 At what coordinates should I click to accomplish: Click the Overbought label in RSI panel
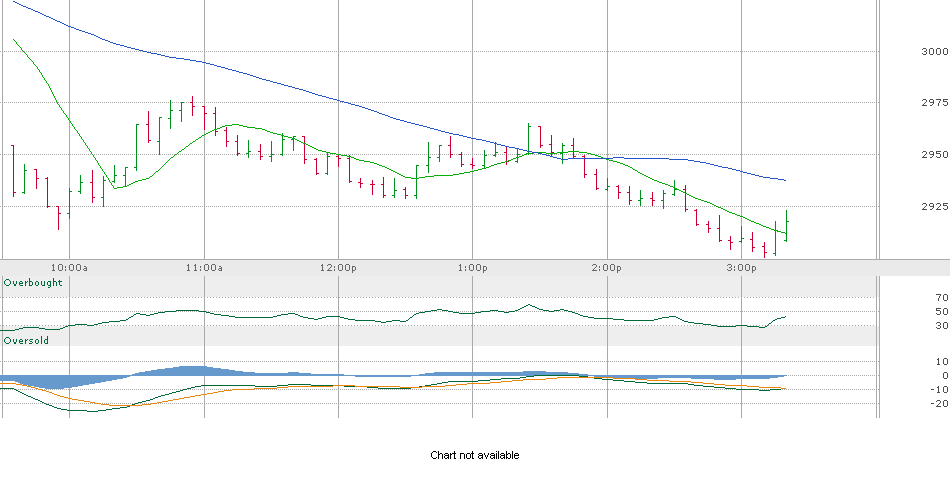(33, 283)
